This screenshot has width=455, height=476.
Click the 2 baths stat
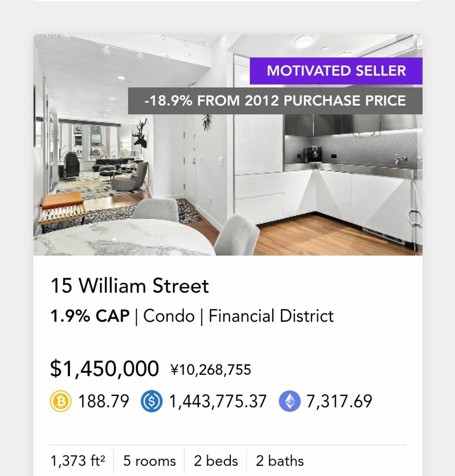pos(280,461)
